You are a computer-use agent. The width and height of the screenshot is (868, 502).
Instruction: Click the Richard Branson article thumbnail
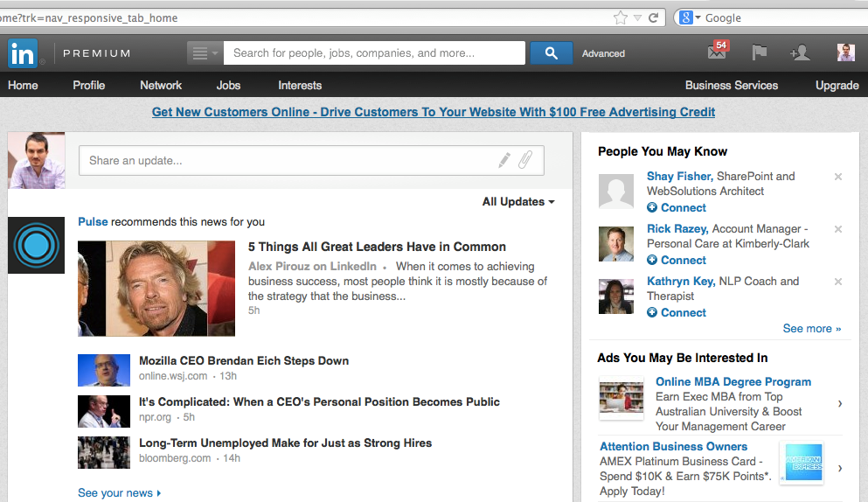[x=156, y=288]
